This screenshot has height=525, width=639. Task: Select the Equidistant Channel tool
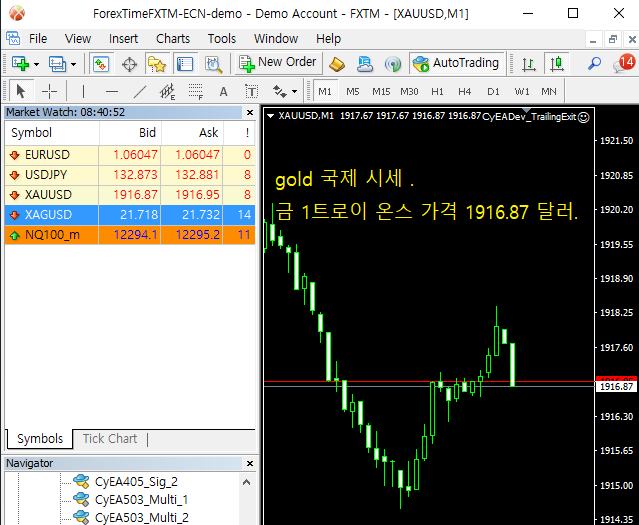[167, 91]
